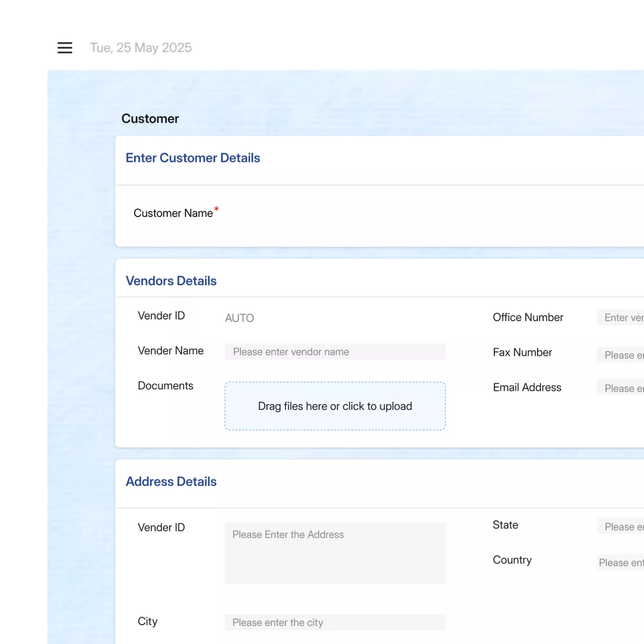Screen dimensions: 644x644
Task: Click the 'Please enter the city' field
Action: 335,623
